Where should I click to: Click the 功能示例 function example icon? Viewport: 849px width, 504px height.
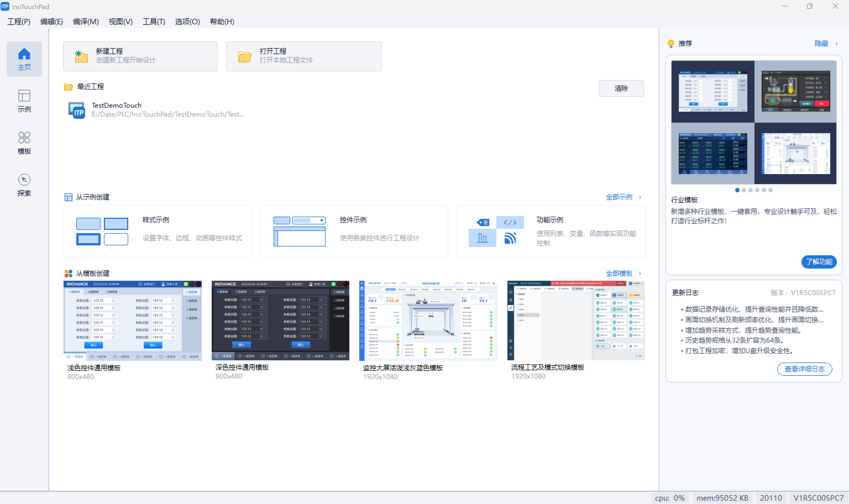[496, 231]
